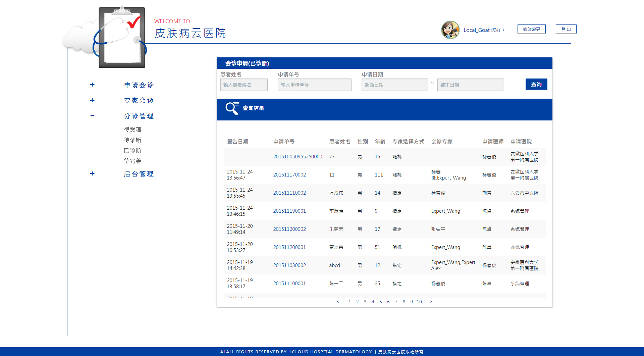
Task: Click the 修改密码 button
Action: (531, 29)
